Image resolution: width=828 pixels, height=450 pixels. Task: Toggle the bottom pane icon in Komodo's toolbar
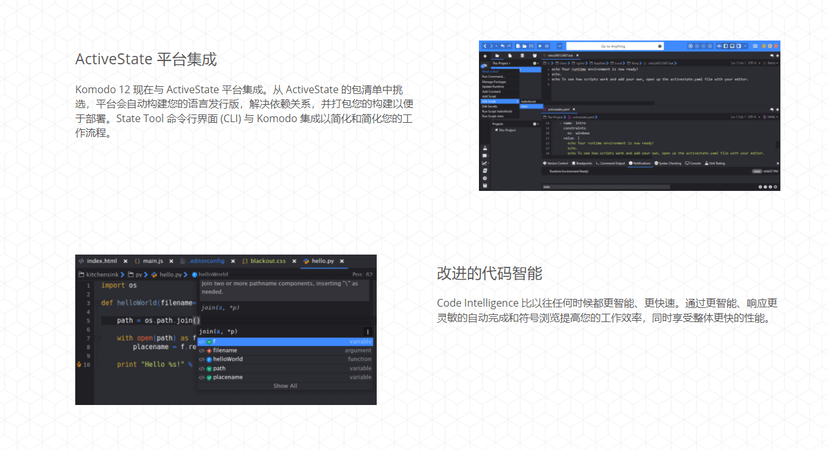click(732, 46)
